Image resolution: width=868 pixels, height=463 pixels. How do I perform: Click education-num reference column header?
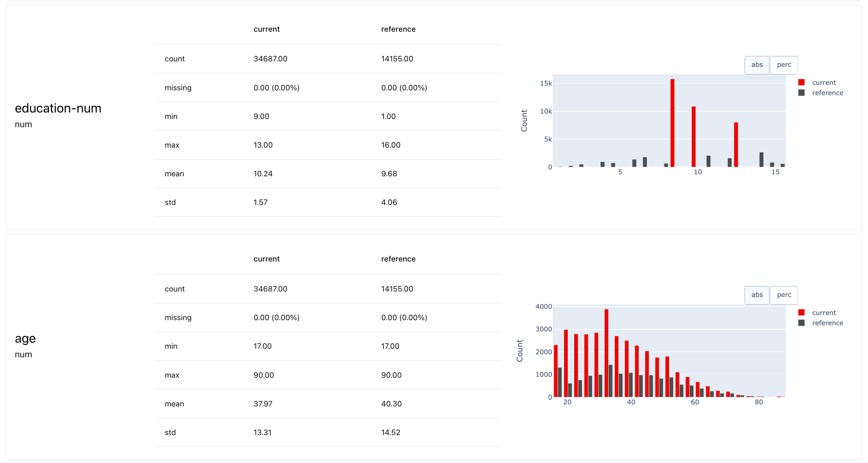click(x=398, y=29)
